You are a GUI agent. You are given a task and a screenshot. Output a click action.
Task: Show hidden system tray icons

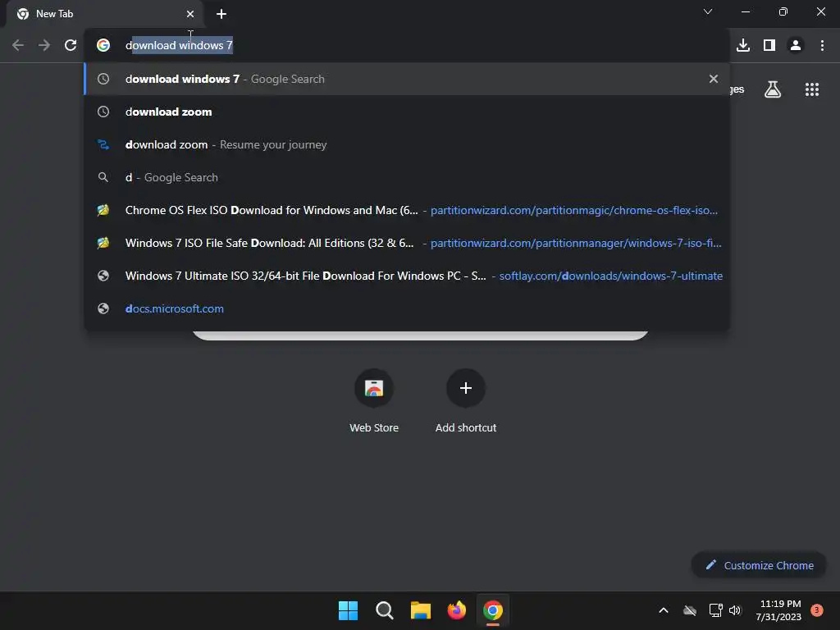click(663, 610)
